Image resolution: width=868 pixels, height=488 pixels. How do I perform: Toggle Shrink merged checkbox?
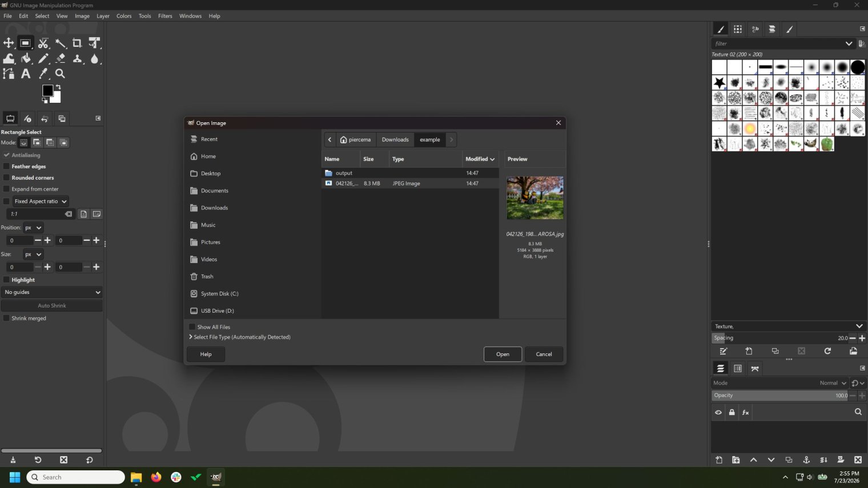coord(7,318)
